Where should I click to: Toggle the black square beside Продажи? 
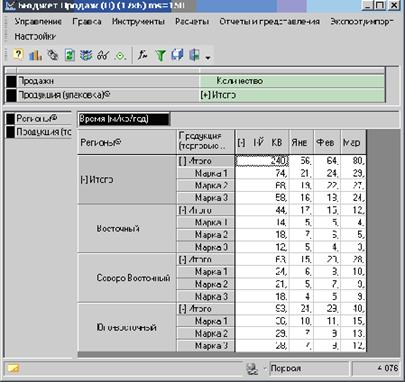tap(11, 81)
